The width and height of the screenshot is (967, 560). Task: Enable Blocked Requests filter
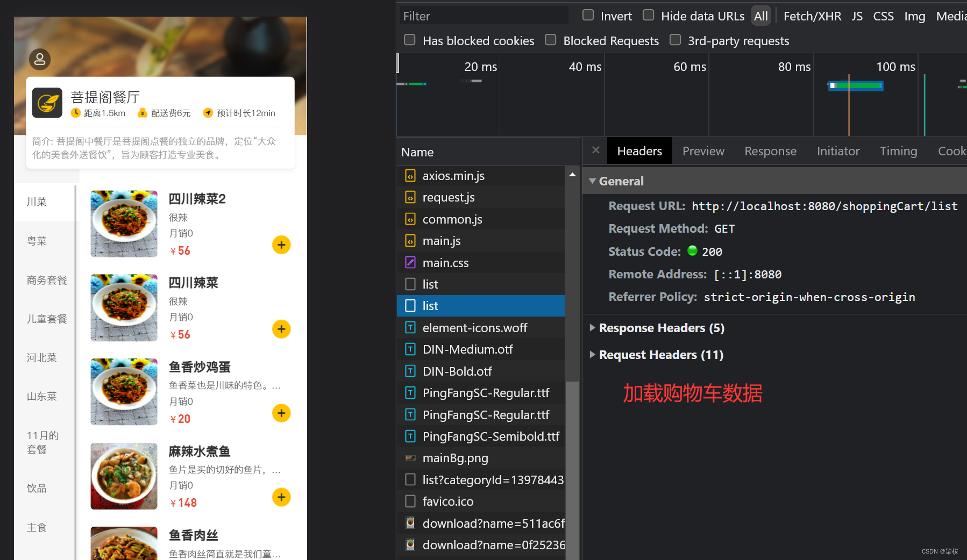coord(551,40)
